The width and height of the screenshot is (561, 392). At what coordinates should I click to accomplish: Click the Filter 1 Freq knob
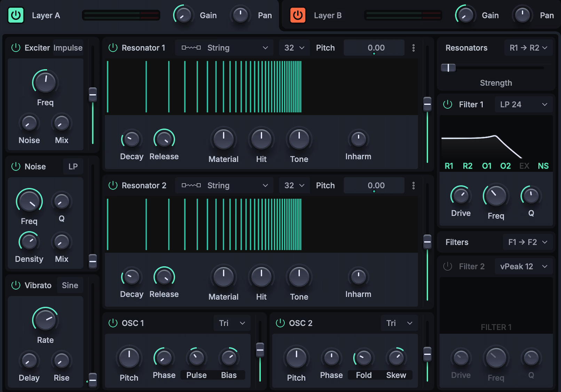(x=496, y=196)
